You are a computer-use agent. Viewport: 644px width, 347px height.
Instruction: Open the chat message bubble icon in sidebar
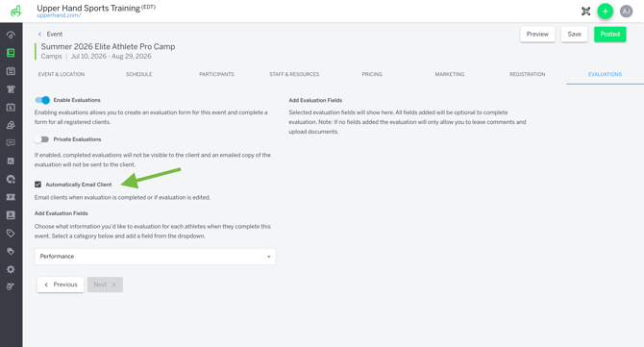[11, 143]
